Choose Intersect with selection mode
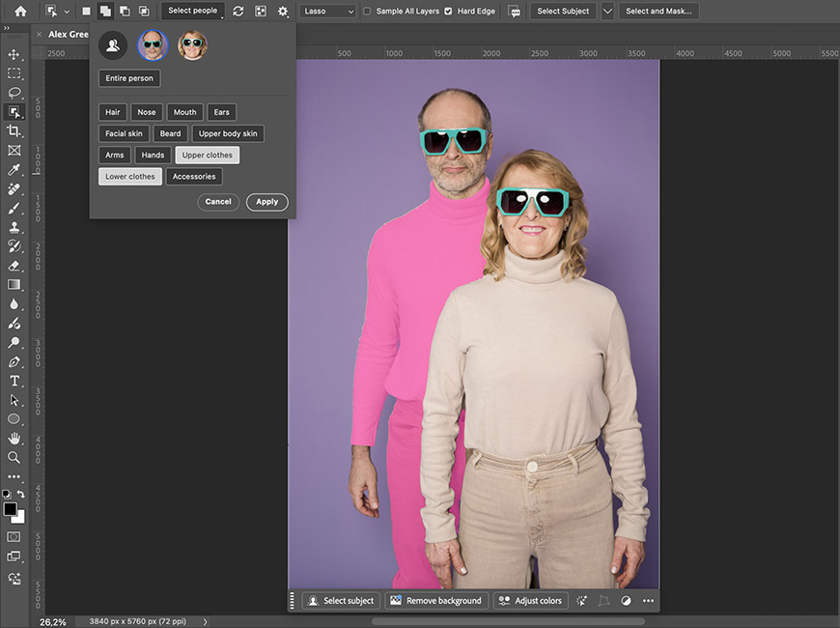Image resolution: width=840 pixels, height=628 pixels. tap(144, 11)
